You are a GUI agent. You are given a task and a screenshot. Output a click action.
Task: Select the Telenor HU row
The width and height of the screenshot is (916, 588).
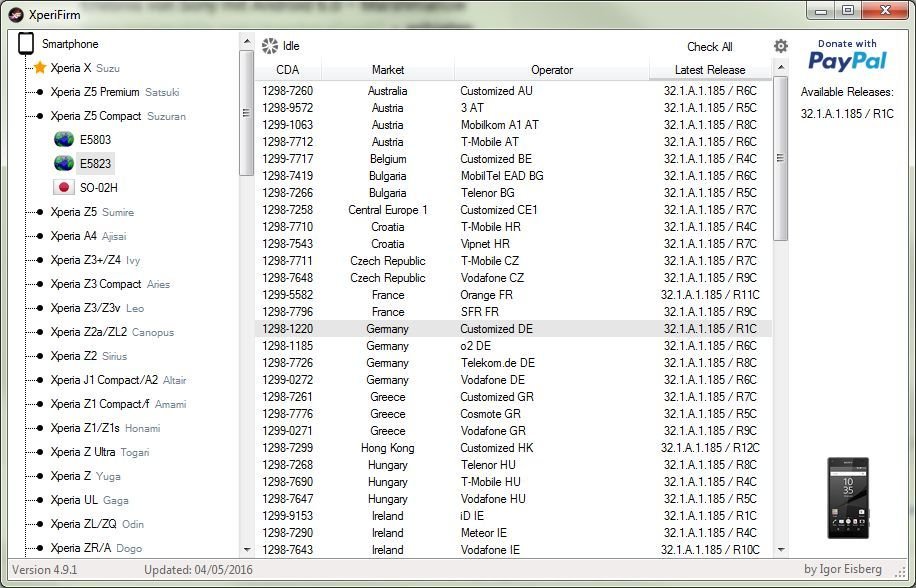(513, 465)
